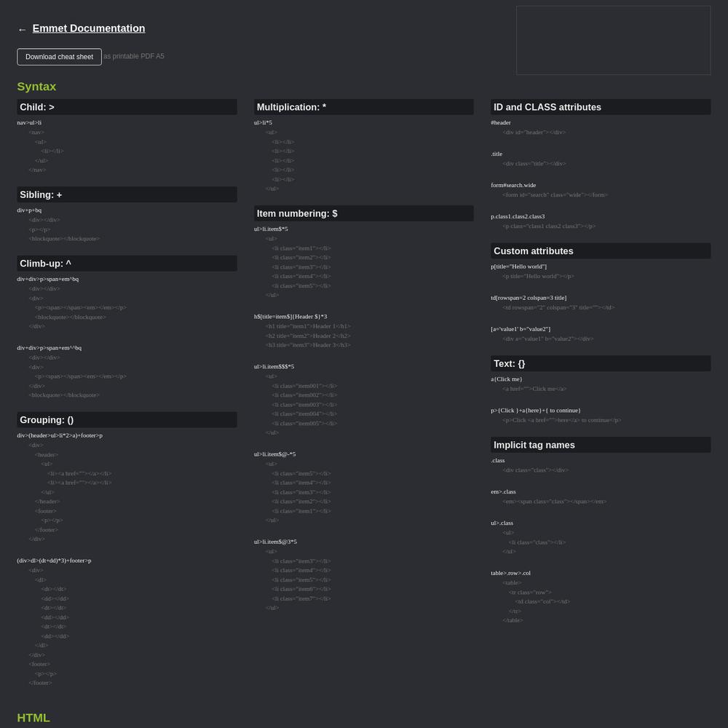Click the 'Custom attributes' section header

point(601,250)
